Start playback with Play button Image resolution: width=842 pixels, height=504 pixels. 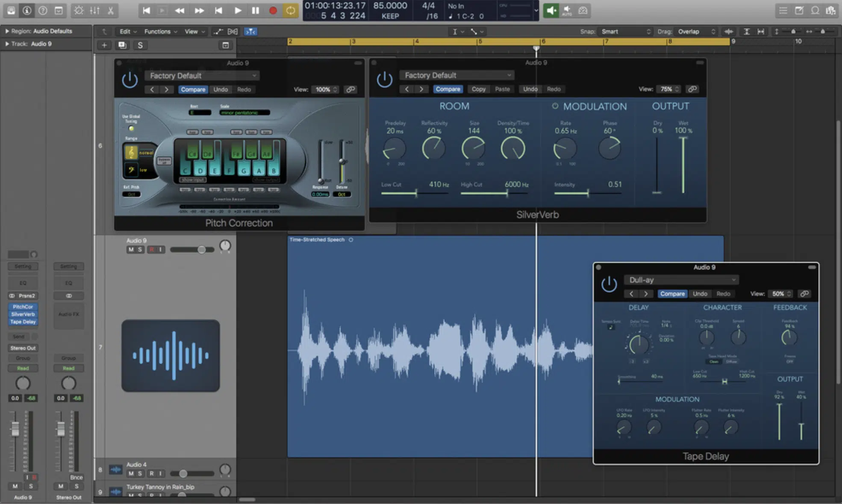(x=238, y=10)
